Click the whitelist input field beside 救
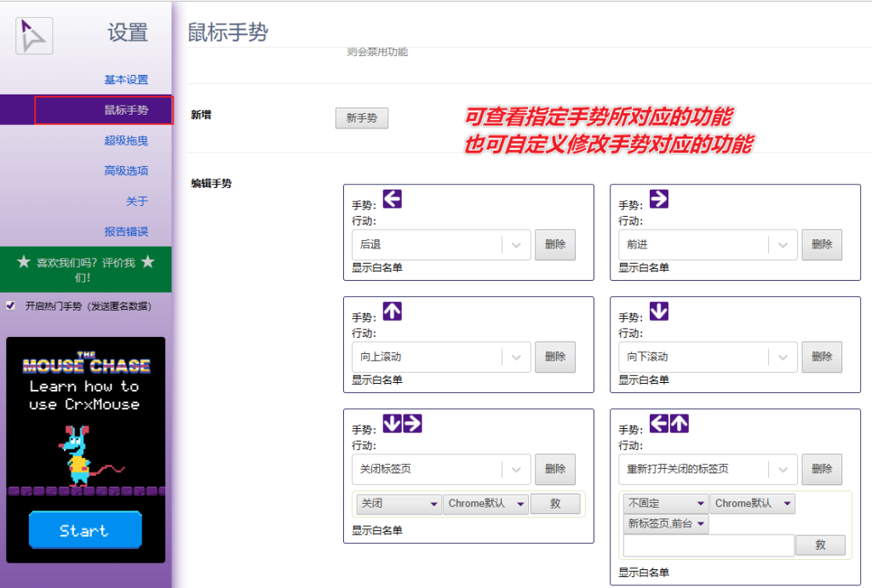The image size is (872, 588). click(x=707, y=545)
